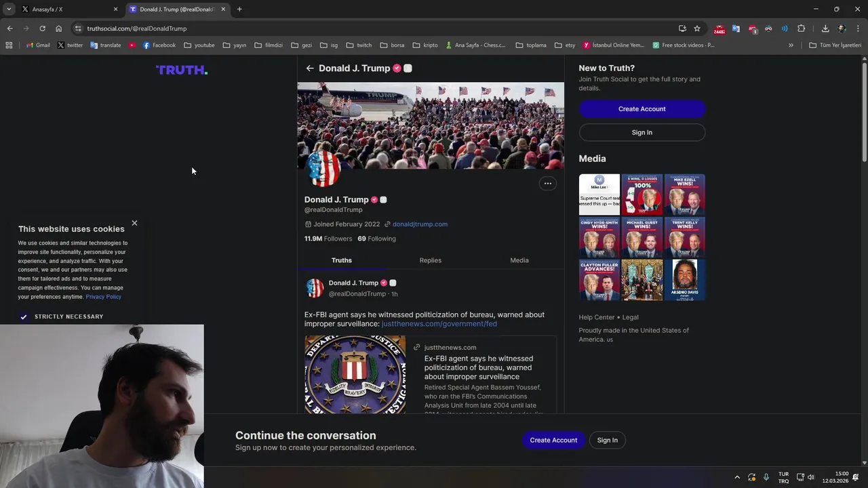The width and height of the screenshot is (868, 488).
Task: Click the post author avatar
Action: [315, 288]
